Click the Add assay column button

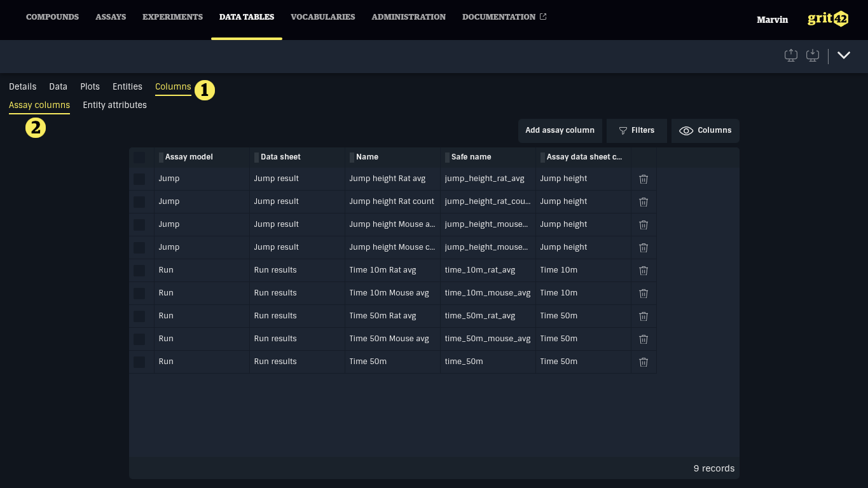pos(560,130)
